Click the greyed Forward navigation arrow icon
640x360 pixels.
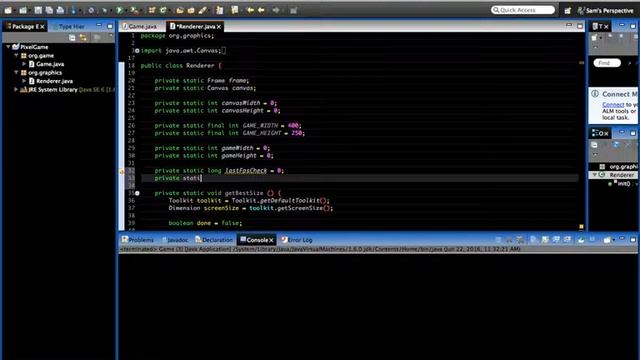276,10
